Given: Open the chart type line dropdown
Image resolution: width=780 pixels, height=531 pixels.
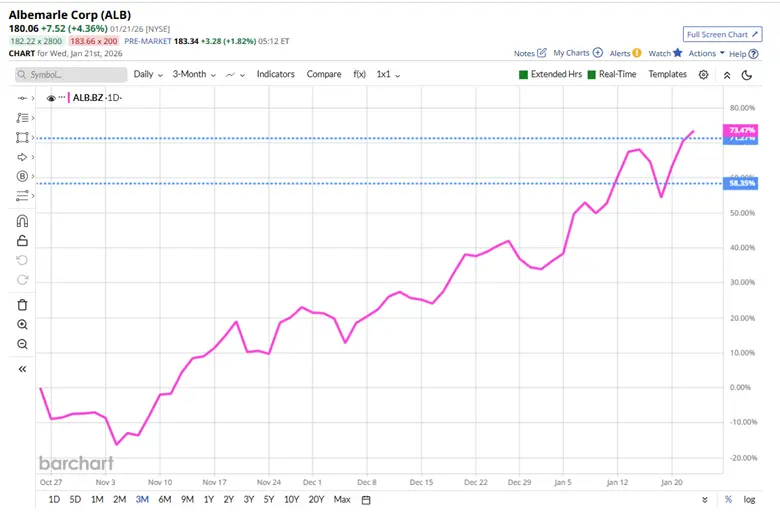Looking at the screenshot, I should [x=235, y=75].
